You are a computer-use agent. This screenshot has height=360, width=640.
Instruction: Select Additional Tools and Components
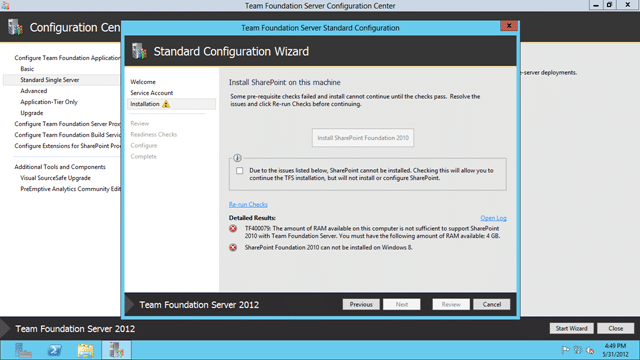coord(60,167)
